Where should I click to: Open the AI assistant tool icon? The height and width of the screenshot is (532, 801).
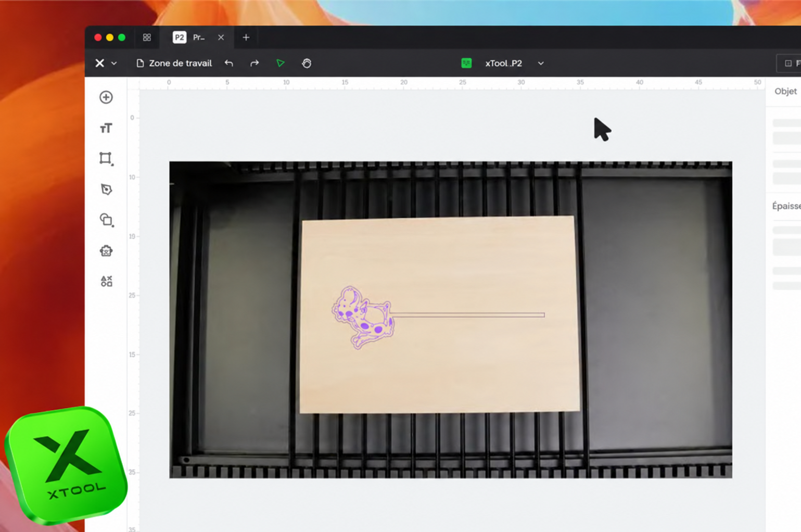coord(106,251)
